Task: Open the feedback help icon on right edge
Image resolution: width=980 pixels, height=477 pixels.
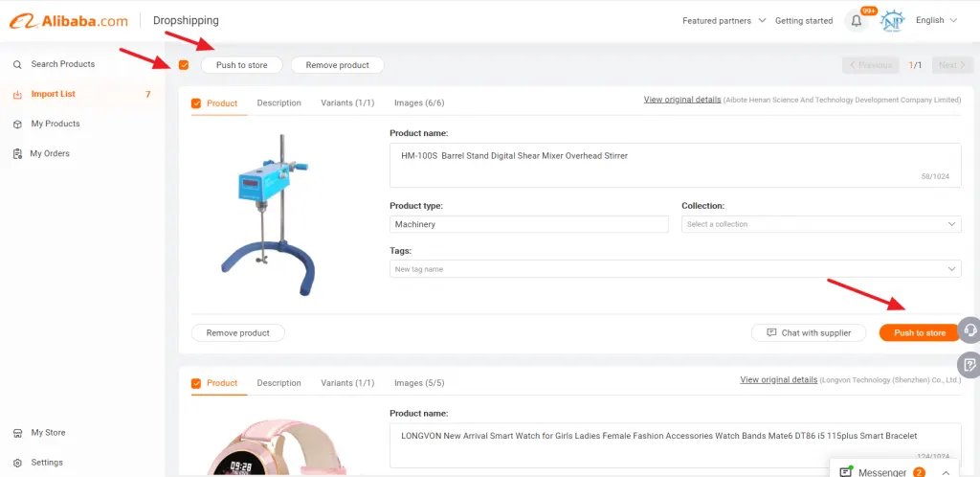Action: click(x=969, y=364)
